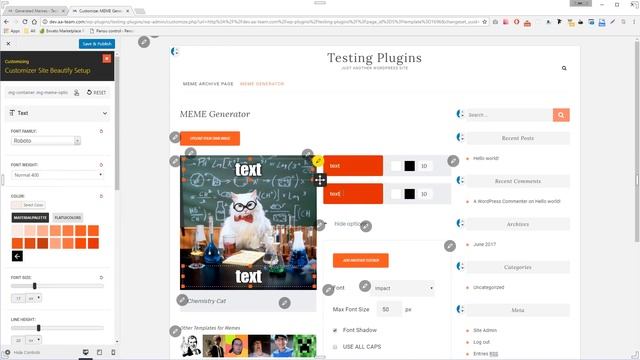Open the Font dropdown showing Impact
The height and width of the screenshot is (360, 640).
point(403,288)
